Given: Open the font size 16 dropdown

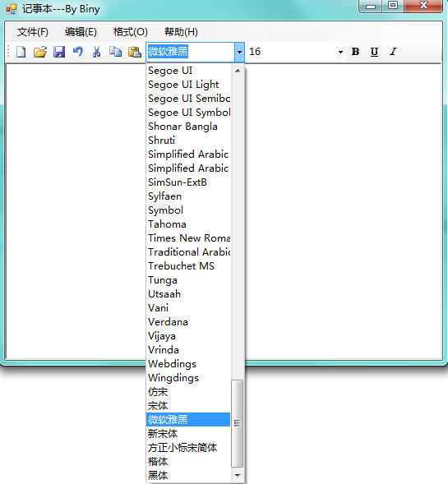Looking at the screenshot, I should click(x=340, y=52).
